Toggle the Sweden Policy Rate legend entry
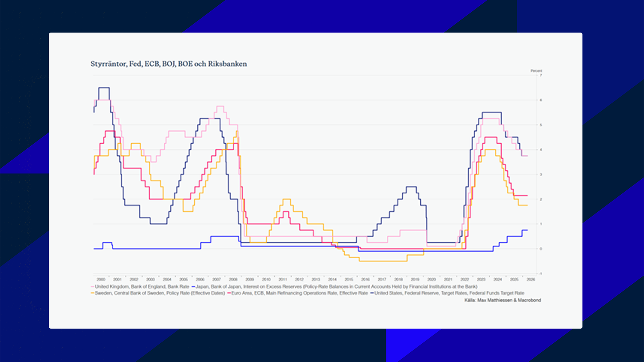Screen dimensions: 644x362 point(160,293)
